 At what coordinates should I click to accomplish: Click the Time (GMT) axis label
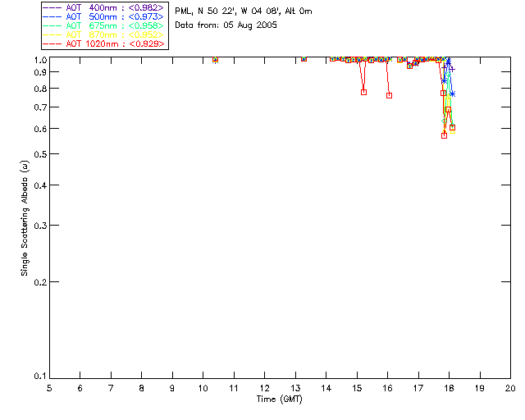(x=280, y=399)
